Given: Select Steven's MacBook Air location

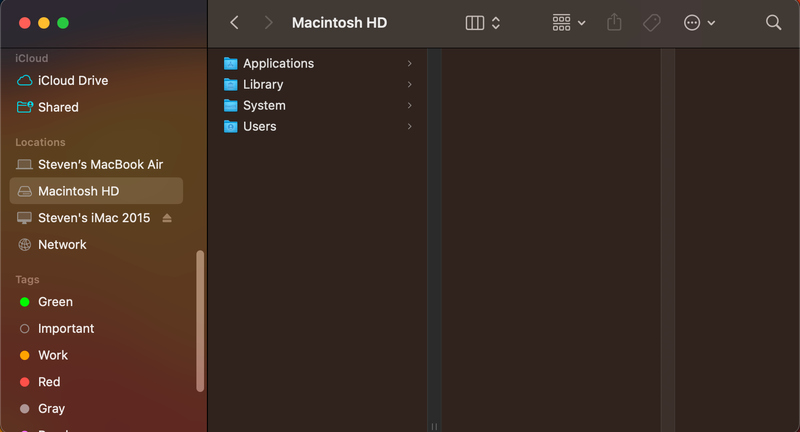Looking at the screenshot, I should click(x=100, y=164).
